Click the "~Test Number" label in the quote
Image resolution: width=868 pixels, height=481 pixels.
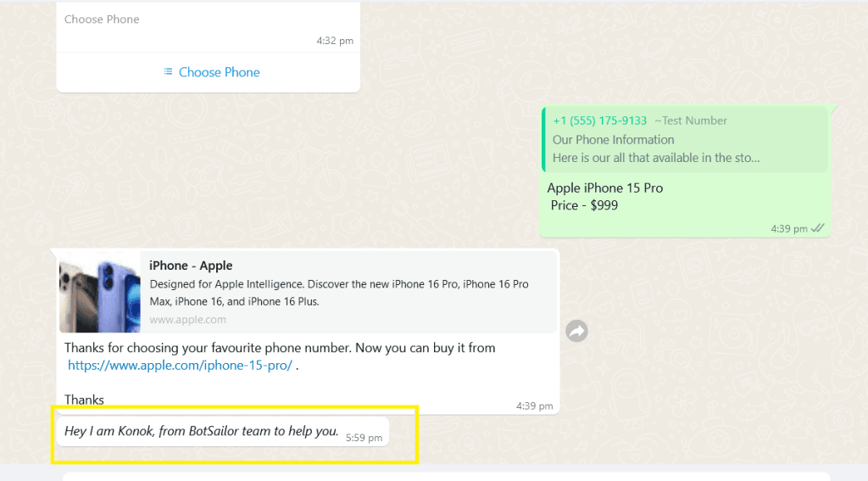(x=690, y=120)
